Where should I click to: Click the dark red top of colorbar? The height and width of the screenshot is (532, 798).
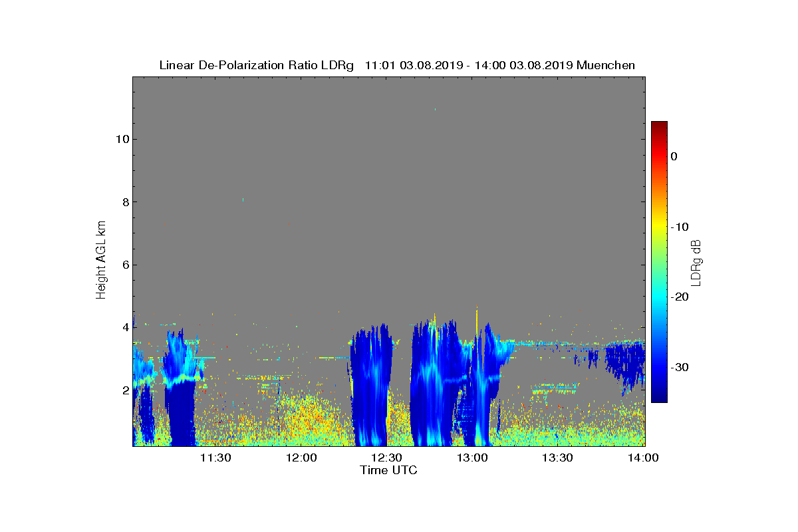(x=659, y=125)
